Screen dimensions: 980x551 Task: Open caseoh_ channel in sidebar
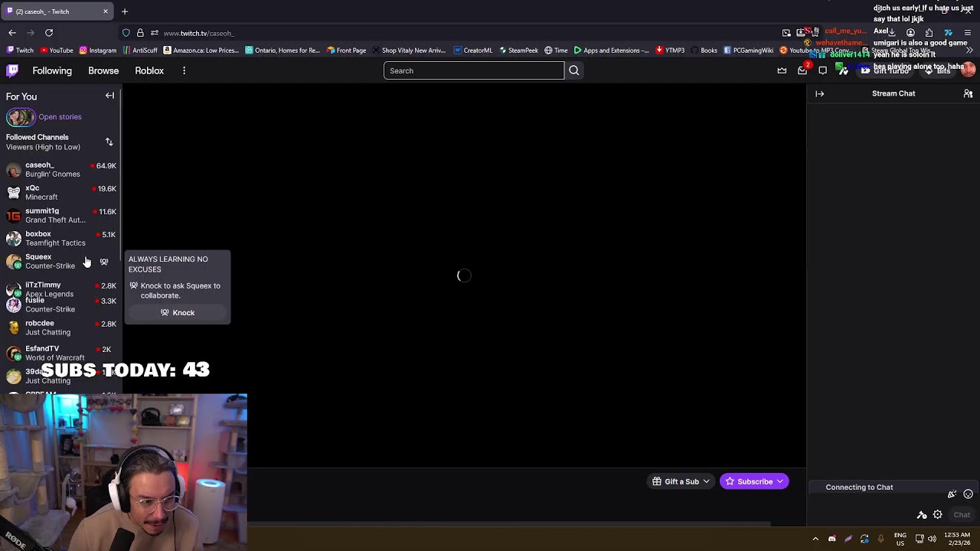coord(60,169)
